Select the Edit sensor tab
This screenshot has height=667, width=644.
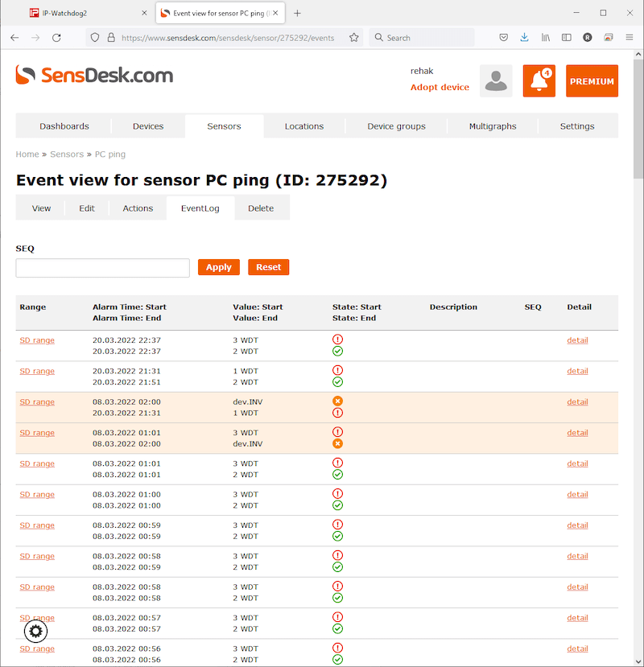(87, 208)
